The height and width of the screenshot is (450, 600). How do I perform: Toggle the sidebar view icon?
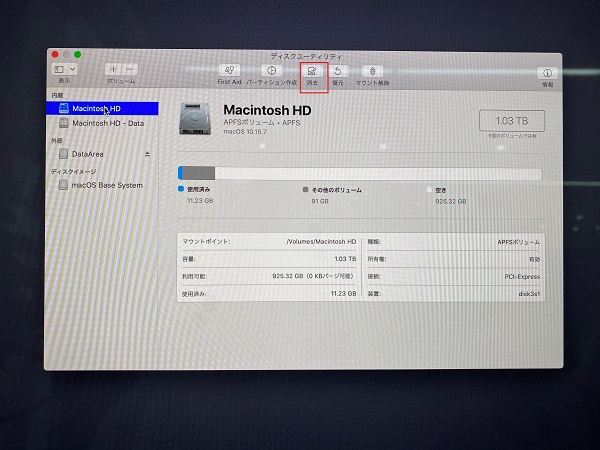(x=59, y=69)
